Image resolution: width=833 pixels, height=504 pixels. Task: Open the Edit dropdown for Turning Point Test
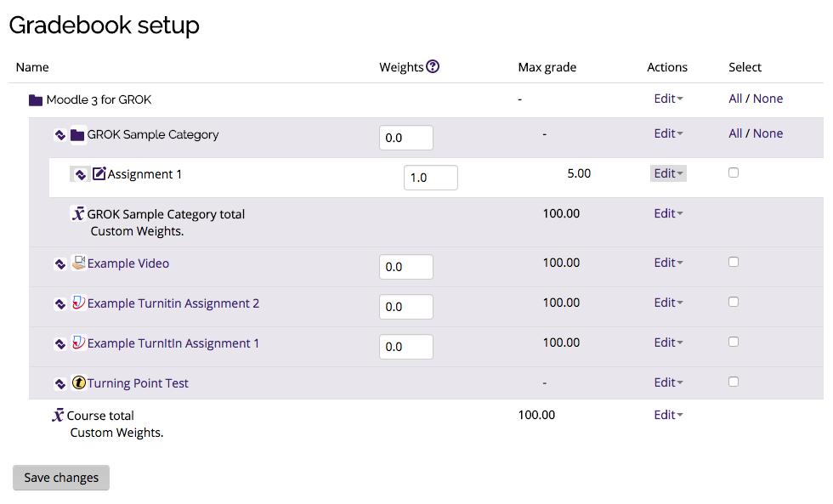click(668, 382)
